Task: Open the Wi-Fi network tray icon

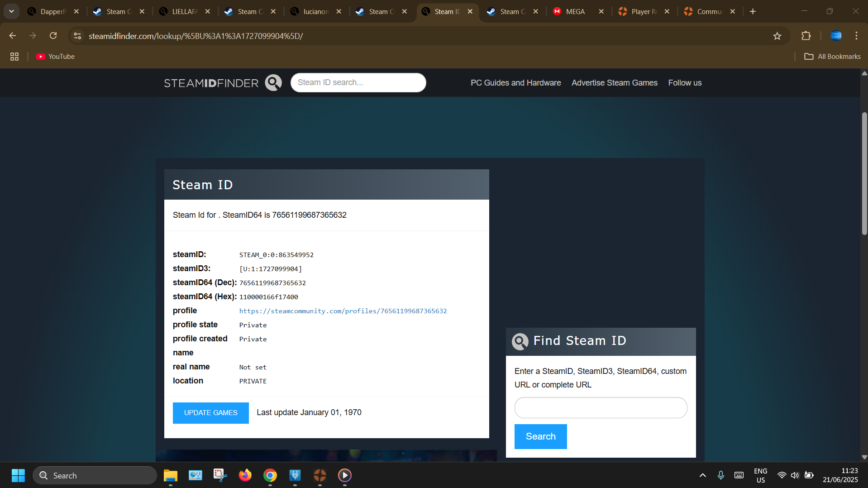Action: point(782,475)
